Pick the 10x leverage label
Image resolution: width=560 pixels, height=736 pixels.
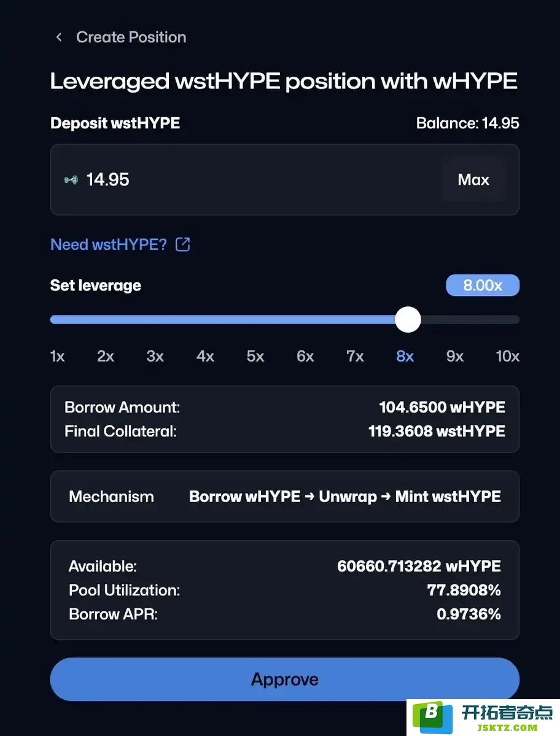(507, 356)
